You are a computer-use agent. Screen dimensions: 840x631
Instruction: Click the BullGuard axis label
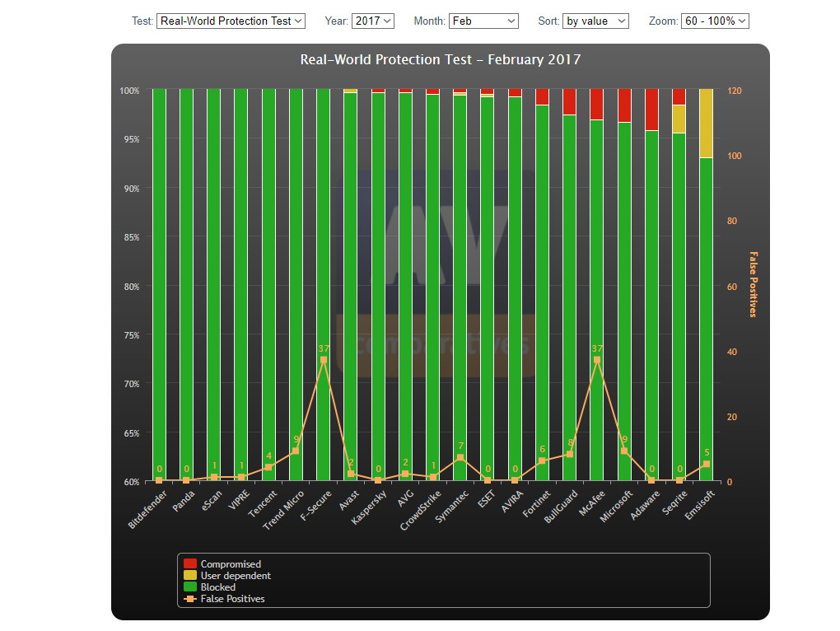coord(560,507)
